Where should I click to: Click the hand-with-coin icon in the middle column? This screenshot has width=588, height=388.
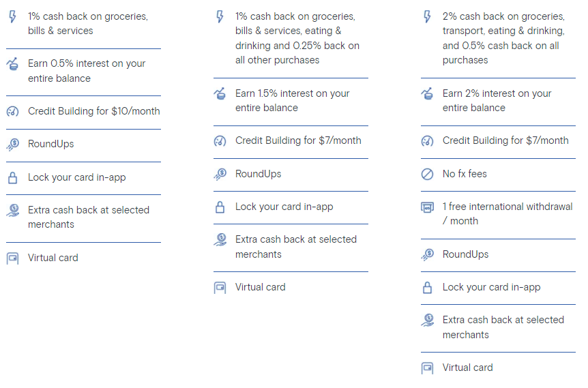pyautogui.click(x=220, y=239)
